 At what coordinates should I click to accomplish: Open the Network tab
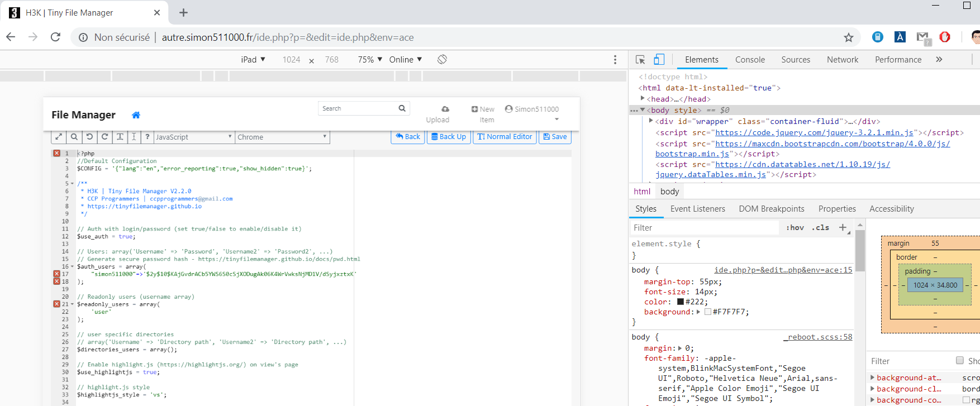coord(843,60)
